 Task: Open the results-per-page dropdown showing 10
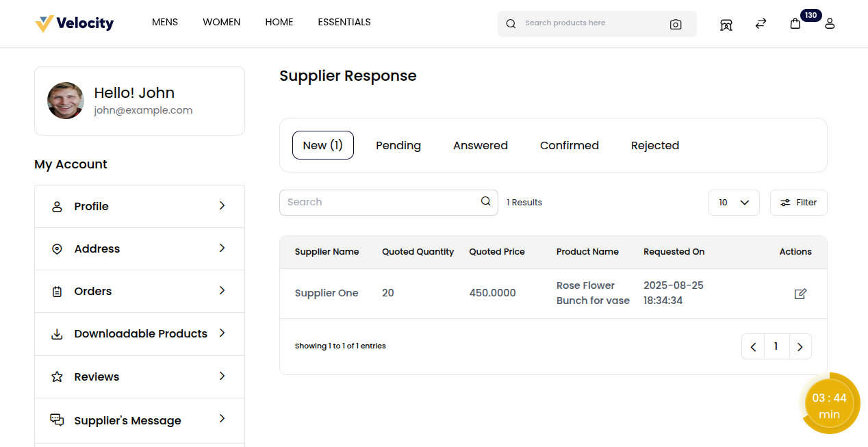[x=734, y=202]
